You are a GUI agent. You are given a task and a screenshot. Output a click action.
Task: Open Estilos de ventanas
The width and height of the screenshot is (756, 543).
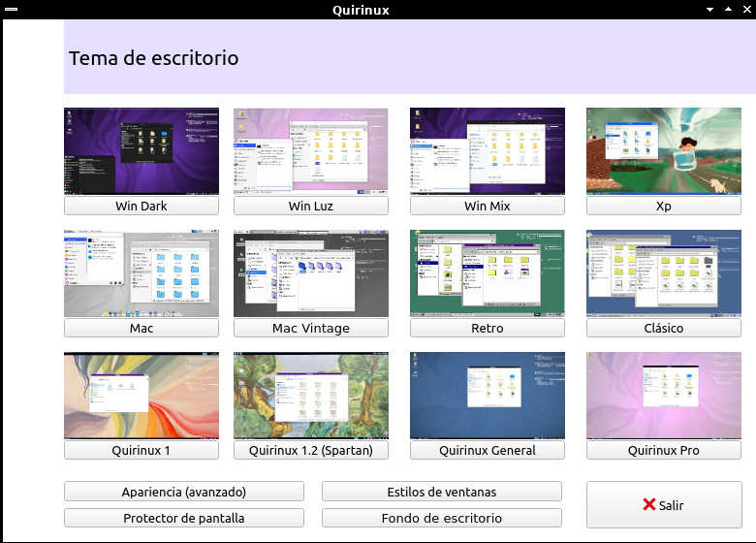click(x=442, y=492)
